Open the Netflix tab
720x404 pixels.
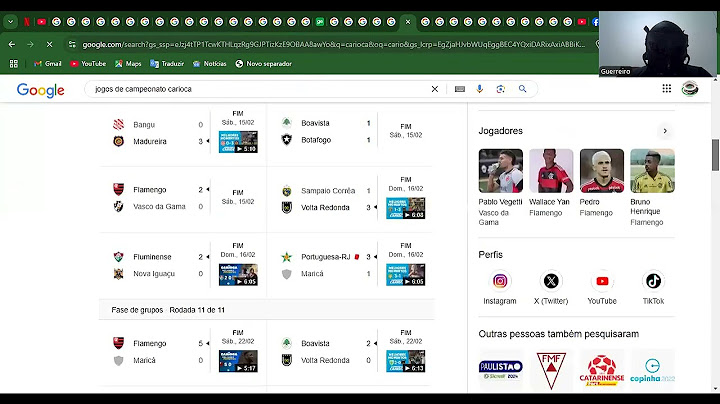(27, 22)
